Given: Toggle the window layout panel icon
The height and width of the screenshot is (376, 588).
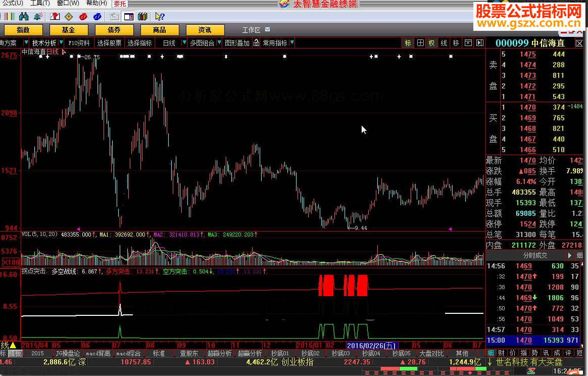Looking at the screenshot, I should [x=129, y=17].
